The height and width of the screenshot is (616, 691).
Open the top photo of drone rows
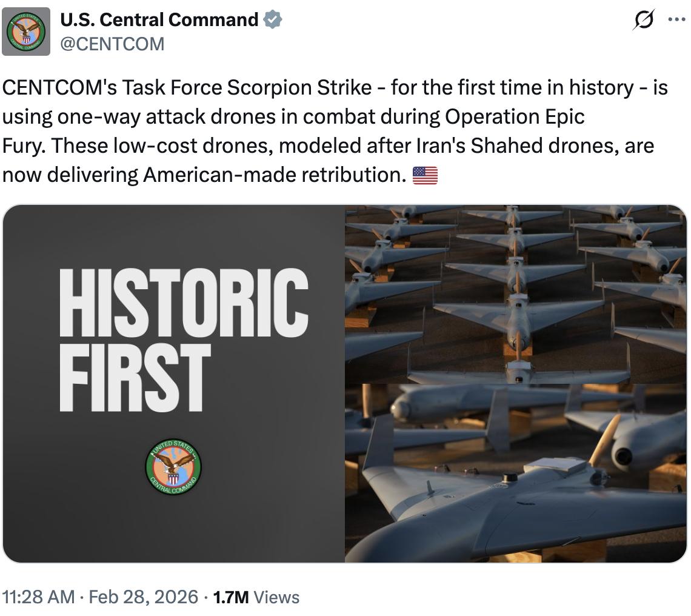coord(515,294)
